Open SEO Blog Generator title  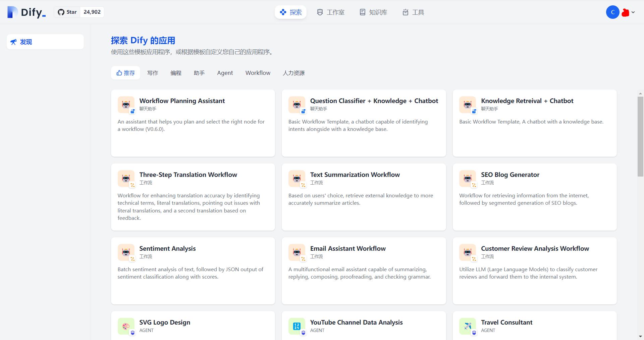(510, 175)
